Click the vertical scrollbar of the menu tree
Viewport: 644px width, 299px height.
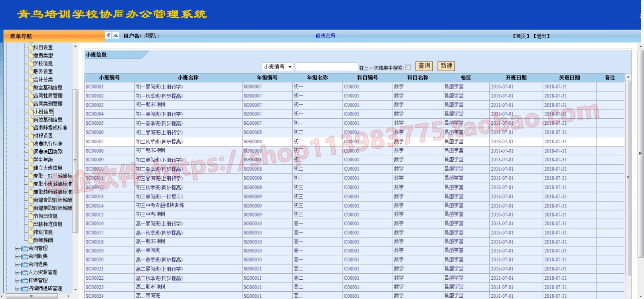click(x=75, y=161)
